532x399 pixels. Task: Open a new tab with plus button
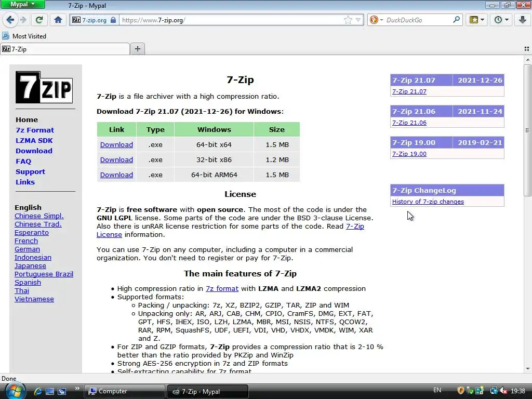(x=137, y=49)
